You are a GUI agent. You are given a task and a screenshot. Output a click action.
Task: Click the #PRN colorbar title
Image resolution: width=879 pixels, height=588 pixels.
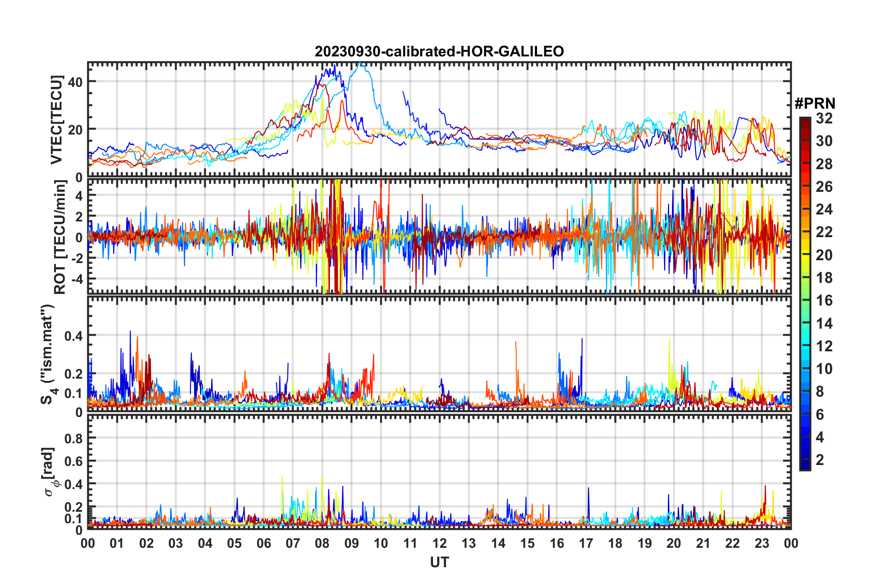pos(815,104)
